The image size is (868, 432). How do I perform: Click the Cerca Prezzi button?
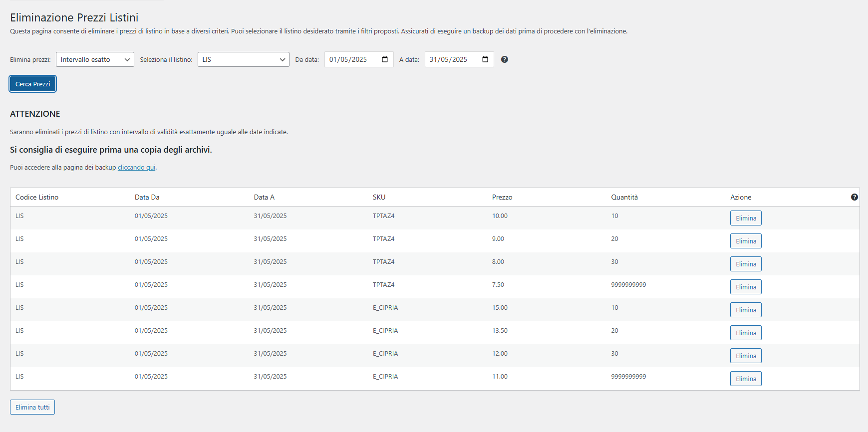[33, 84]
